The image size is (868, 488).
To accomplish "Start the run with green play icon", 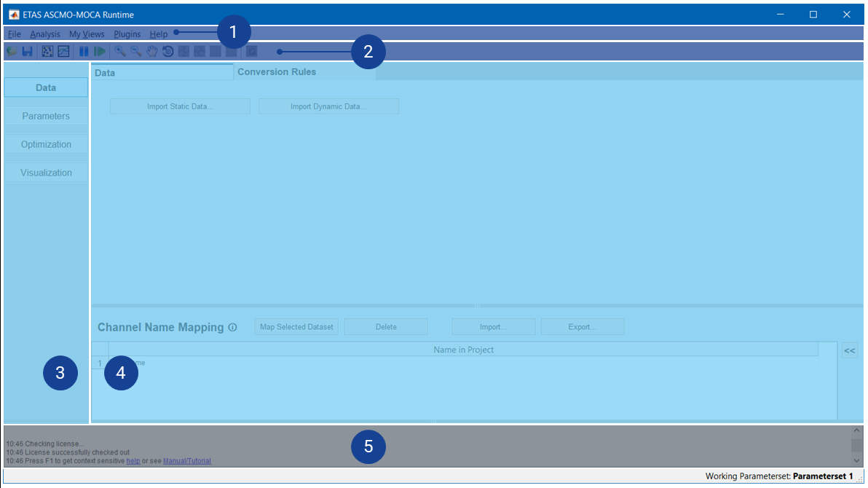I will tap(100, 52).
